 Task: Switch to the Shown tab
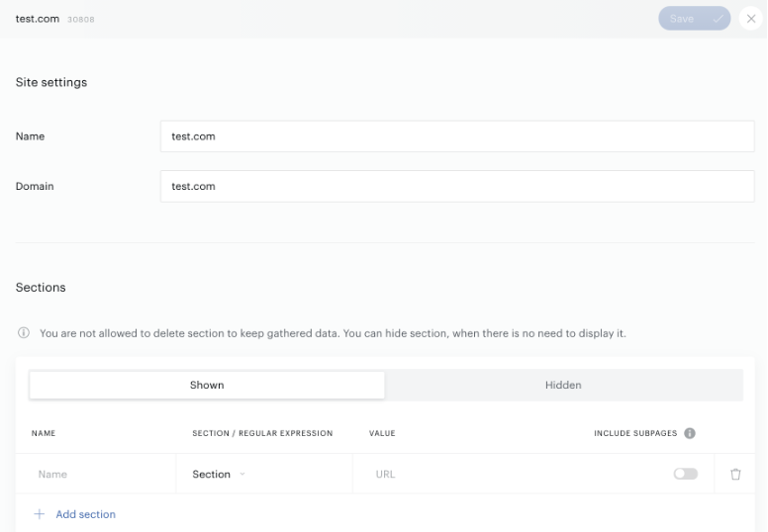207,386
